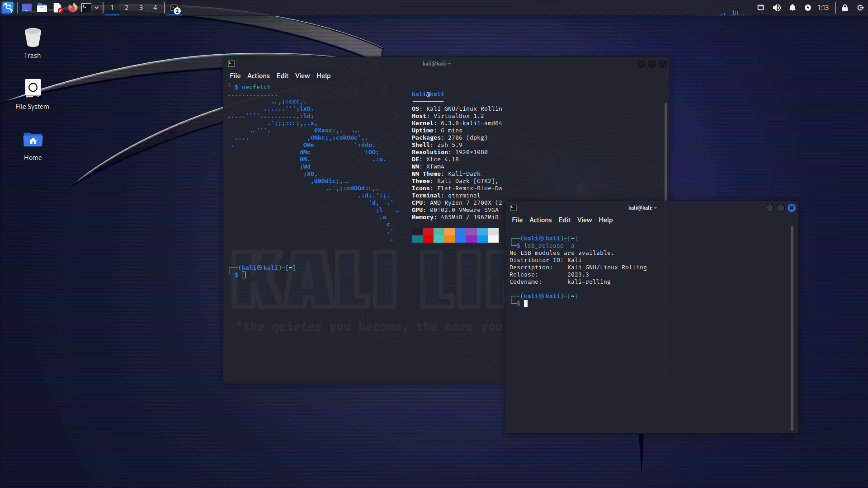
Task: Click the Help menu in second terminal
Action: point(606,220)
